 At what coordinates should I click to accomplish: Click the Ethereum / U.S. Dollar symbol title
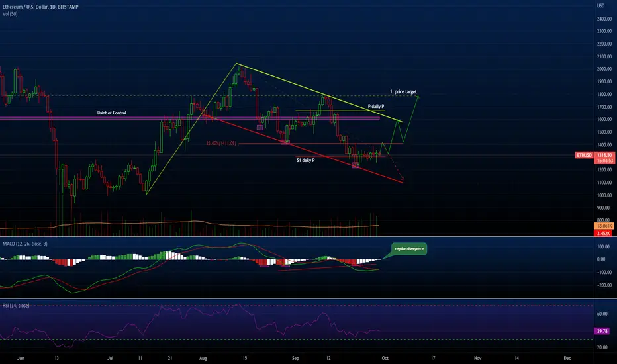pyautogui.click(x=40, y=7)
